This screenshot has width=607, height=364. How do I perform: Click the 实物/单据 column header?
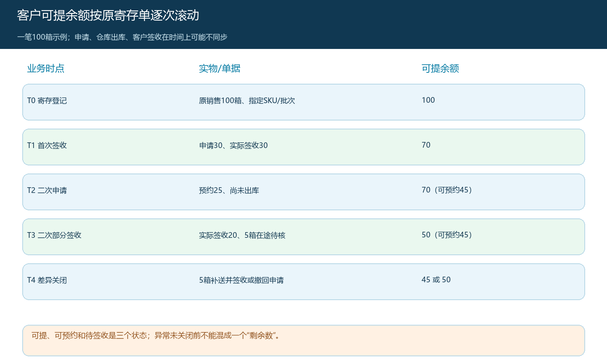tap(219, 68)
